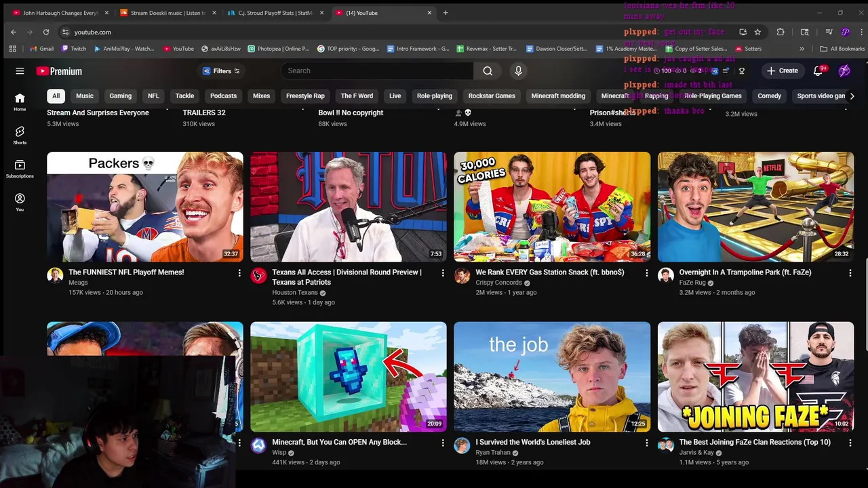The height and width of the screenshot is (488, 868).
Task: Play the Packers NFL Playoff Memes thumbnail
Action: point(145,207)
